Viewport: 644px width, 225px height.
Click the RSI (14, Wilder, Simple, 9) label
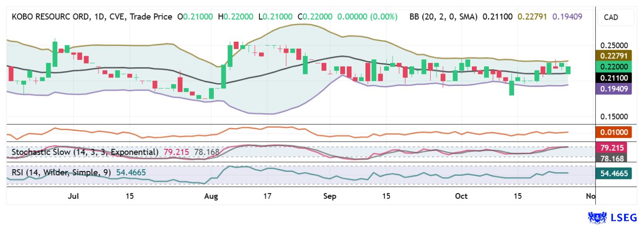62,172
